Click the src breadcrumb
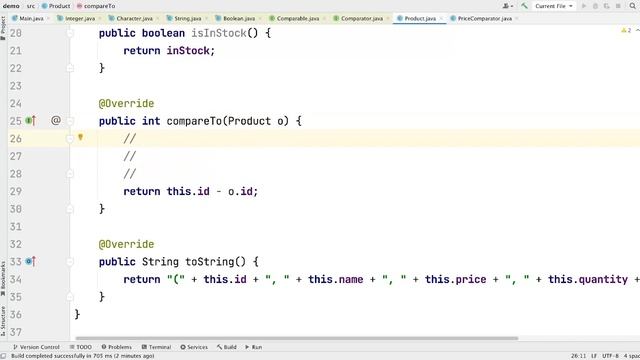 (x=31, y=6)
